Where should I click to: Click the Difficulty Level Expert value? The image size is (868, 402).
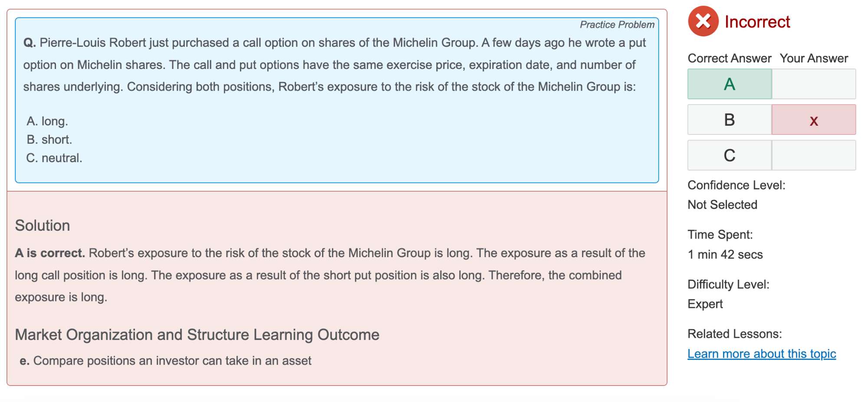[705, 304]
